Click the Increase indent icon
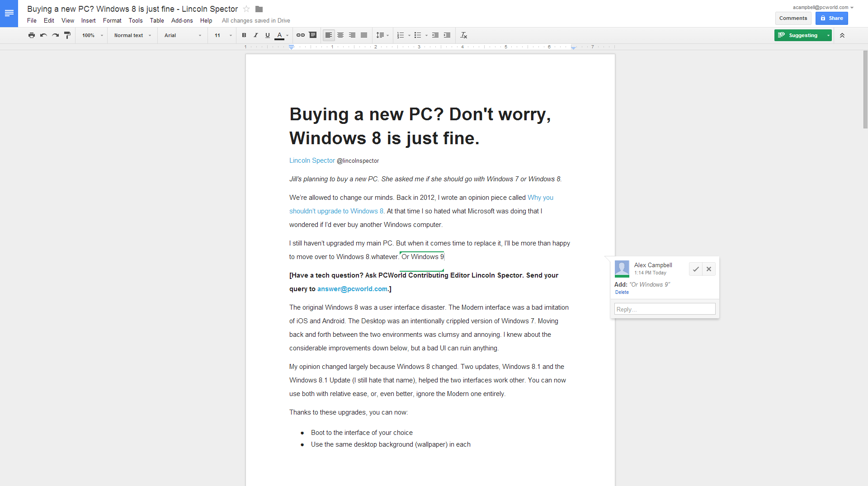 pyautogui.click(x=447, y=35)
